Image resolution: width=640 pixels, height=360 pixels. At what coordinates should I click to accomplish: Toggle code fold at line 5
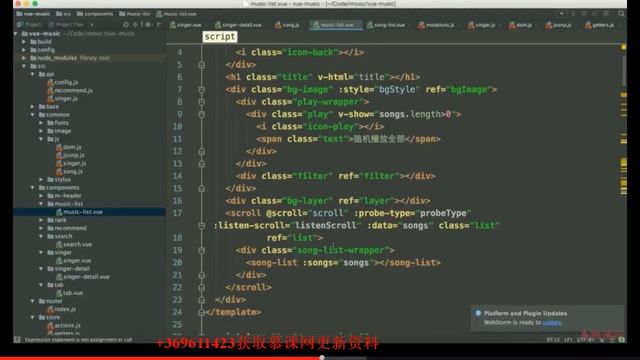tap(202, 65)
